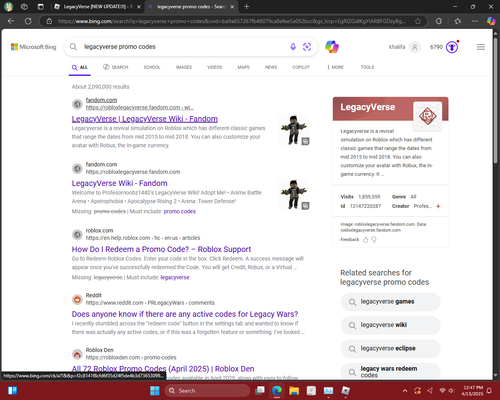Click the taskbar Search box
Image resolution: width=500 pixels, height=400 pixels.
pos(208,390)
